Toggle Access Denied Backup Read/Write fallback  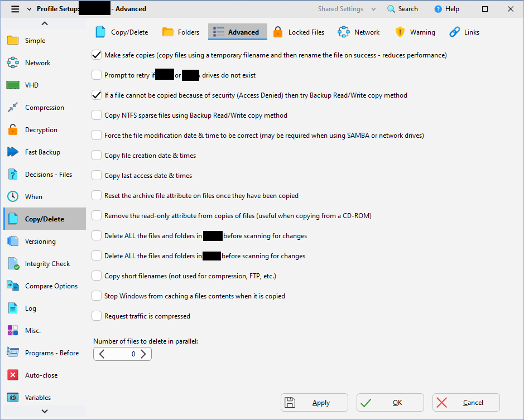point(97,95)
